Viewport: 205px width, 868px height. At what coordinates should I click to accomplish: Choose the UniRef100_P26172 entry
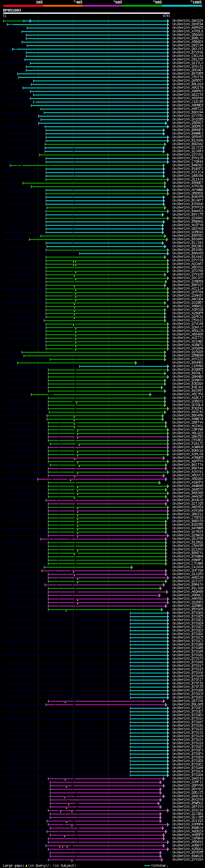point(187,444)
